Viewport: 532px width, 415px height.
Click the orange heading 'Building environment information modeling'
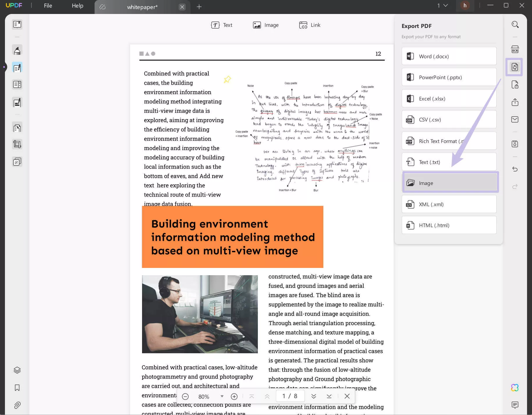click(x=233, y=237)
